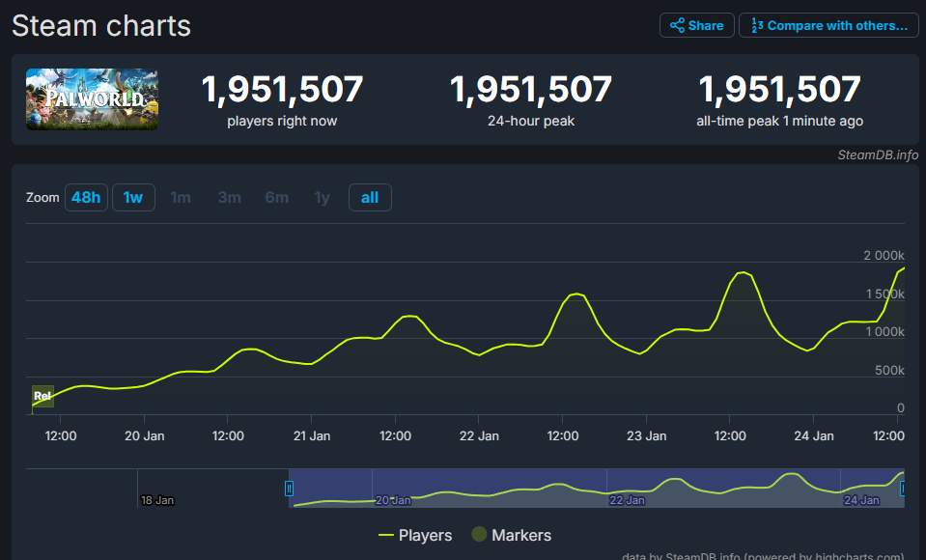Click the compare ranking icon
926x560 pixels.
point(757,25)
